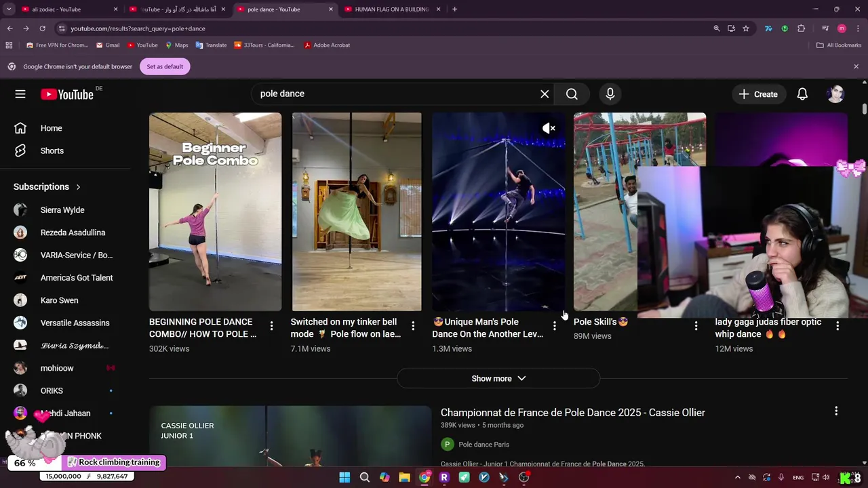The height and width of the screenshot is (488, 868).
Task: Open the page vertical scrollbar
Action: coord(864,108)
